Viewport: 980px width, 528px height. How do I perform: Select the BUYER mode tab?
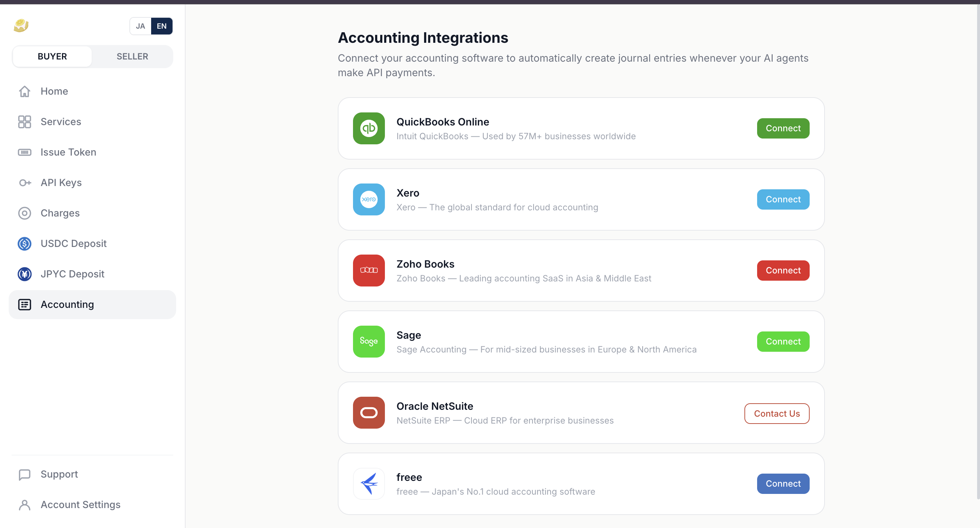52,56
